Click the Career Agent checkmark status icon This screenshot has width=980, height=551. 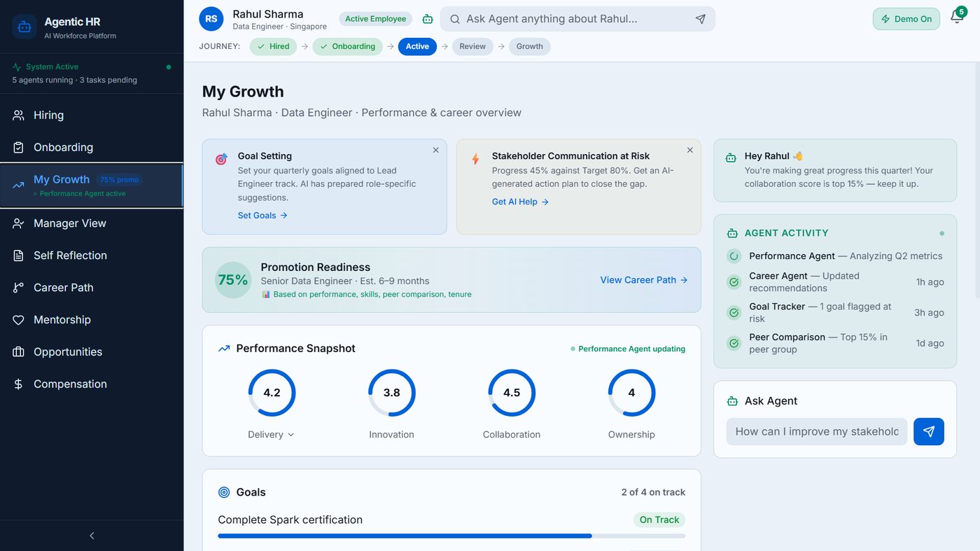(x=734, y=282)
